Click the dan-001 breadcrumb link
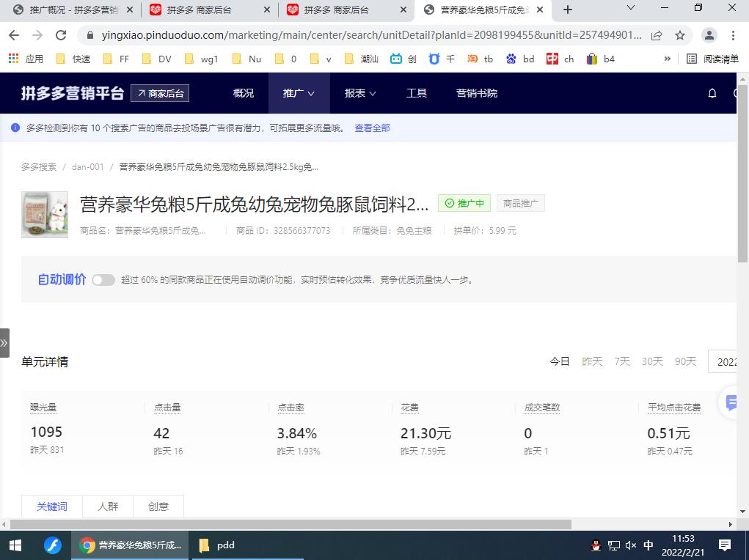Screen dimensions: 749x560 [87, 167]
